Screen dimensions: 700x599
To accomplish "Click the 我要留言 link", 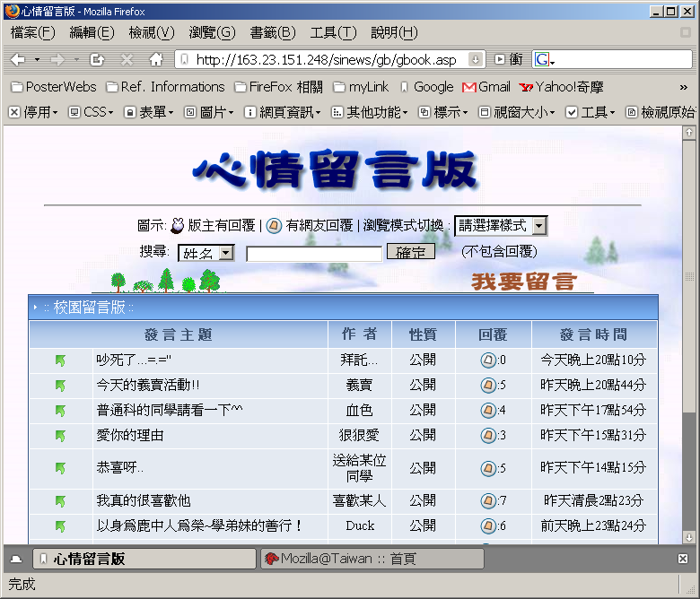I will point(523,282).
